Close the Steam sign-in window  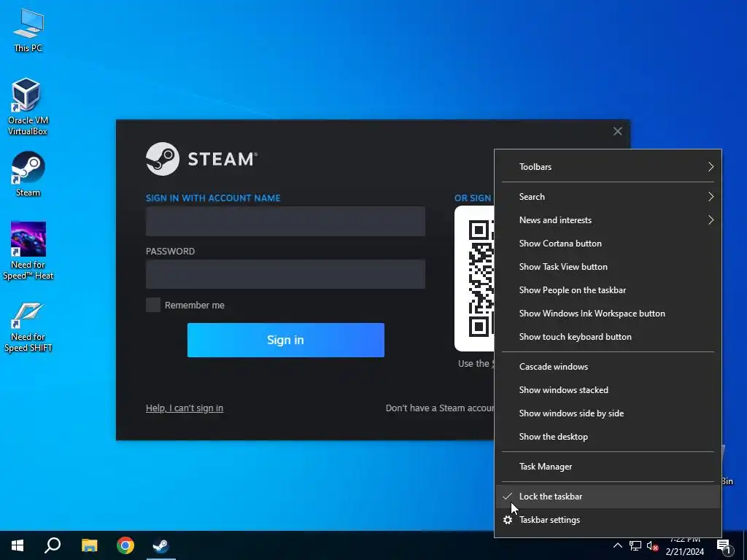pyautogui.click(x=617, y=131)
